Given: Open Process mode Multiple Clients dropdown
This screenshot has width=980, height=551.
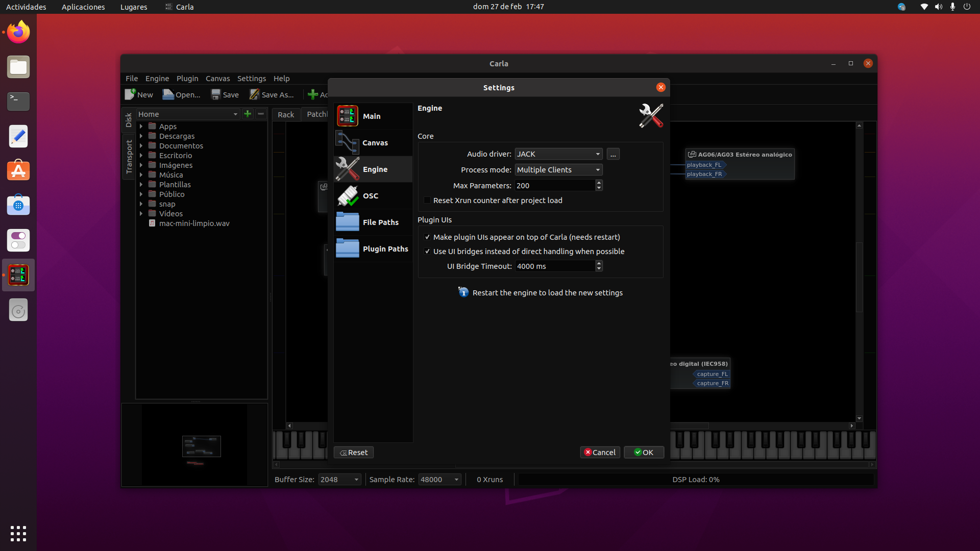Looking at the screenshot, I should click(558, 170).
